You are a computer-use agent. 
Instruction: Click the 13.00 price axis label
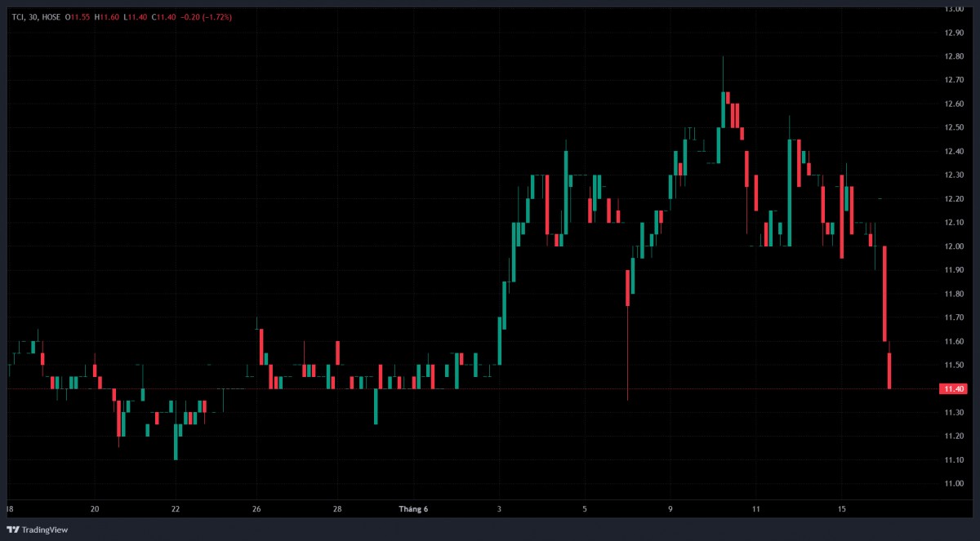click(954, 9)
